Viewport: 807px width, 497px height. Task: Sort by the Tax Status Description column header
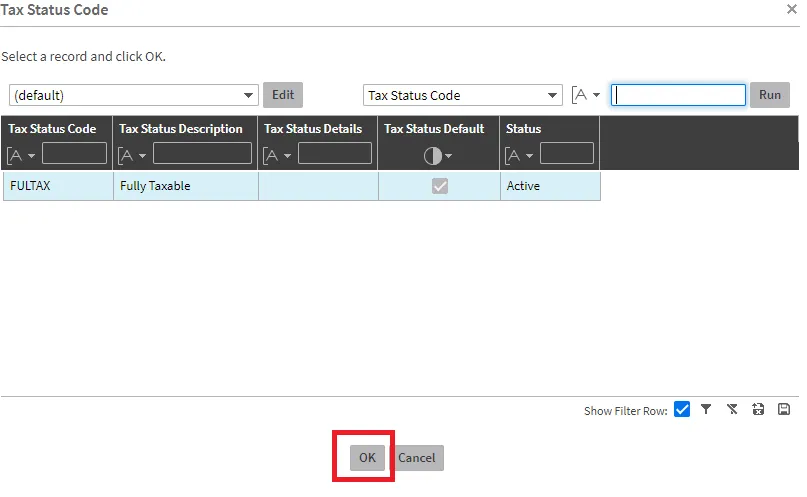coord(181,129)
